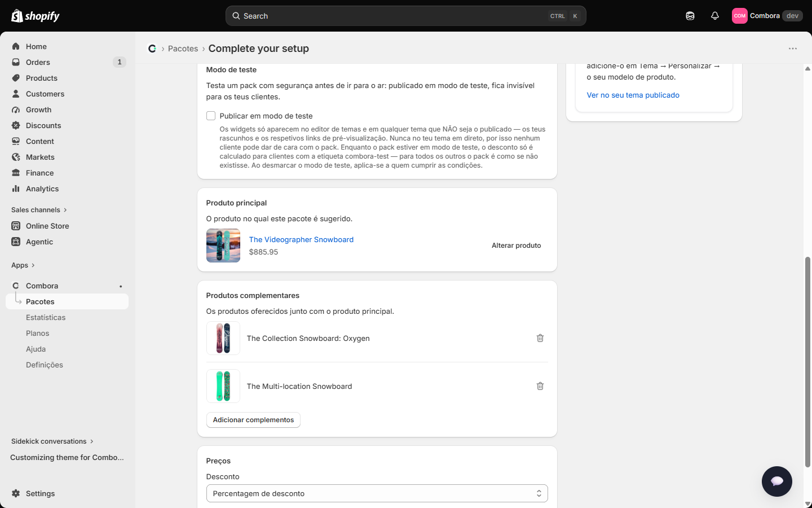Screen dimensions: 812x508
Task: Click the Pacotes breadcrumb link
Action: (183, 49)
